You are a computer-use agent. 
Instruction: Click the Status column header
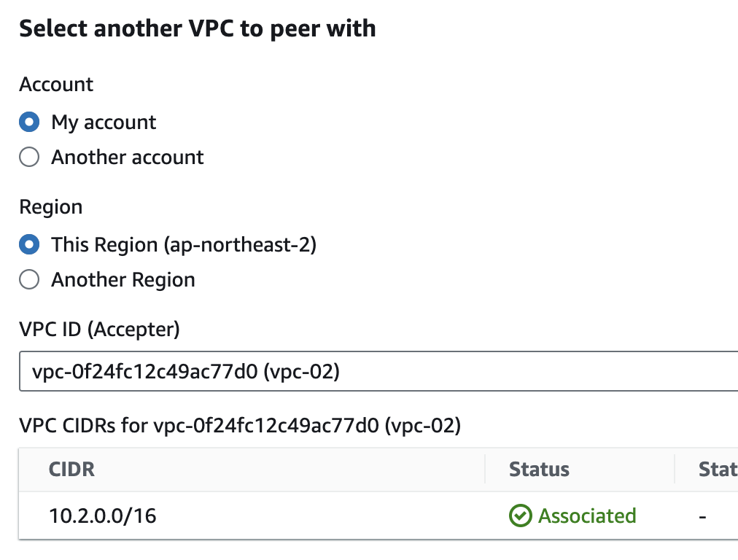pos(539,469)
